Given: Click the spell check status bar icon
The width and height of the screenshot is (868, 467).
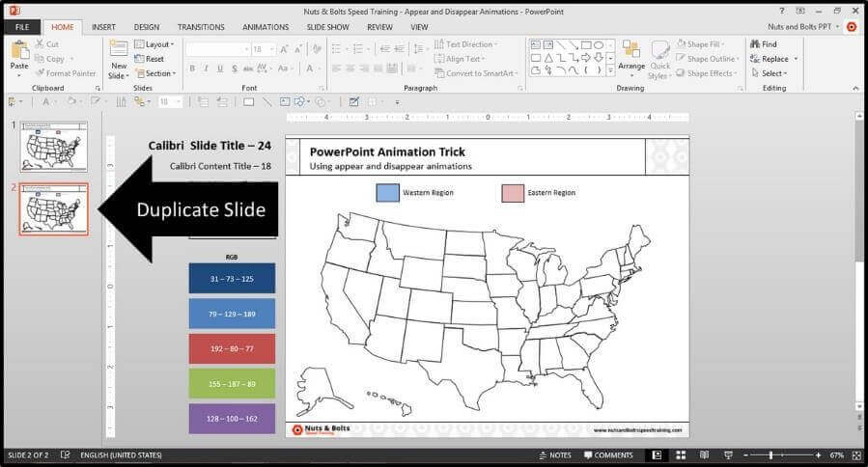Looking at the screenshot, I should click(65, 454).
